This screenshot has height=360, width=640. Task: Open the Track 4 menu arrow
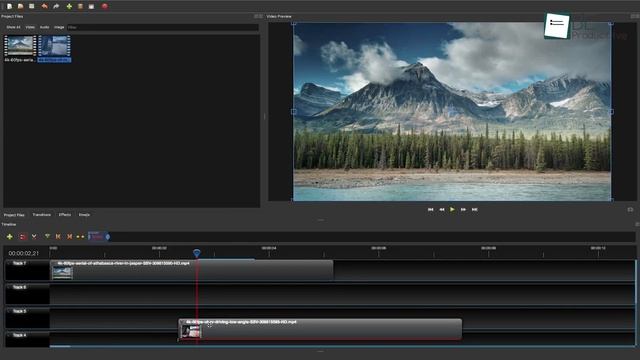(x=8, y=335)
